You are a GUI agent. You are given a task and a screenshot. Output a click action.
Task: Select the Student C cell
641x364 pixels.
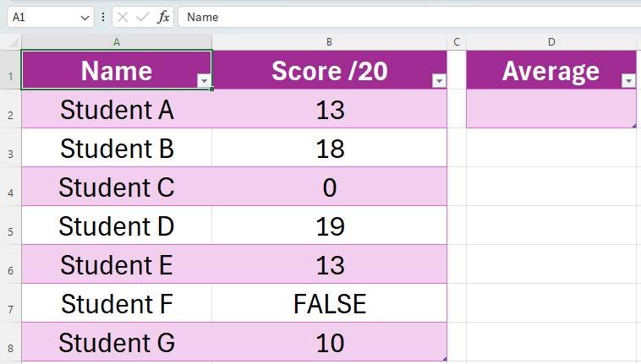(117, 187)
